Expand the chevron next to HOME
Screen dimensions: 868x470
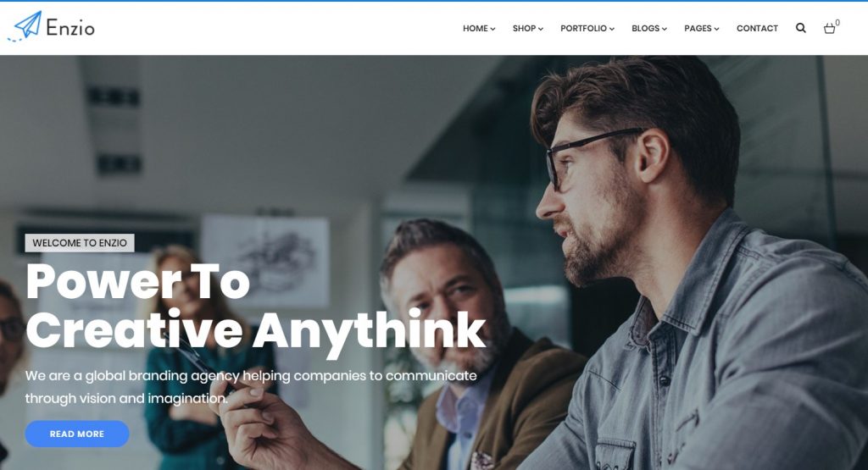(492, 29)
